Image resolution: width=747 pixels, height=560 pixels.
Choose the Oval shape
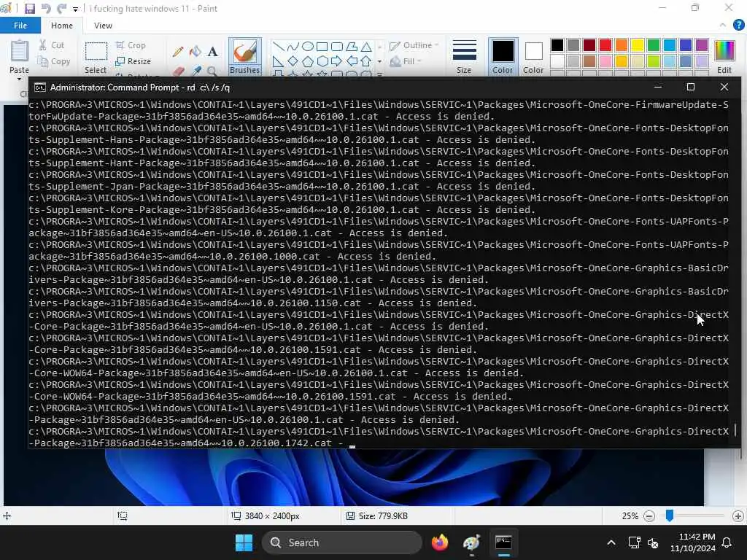308,47
